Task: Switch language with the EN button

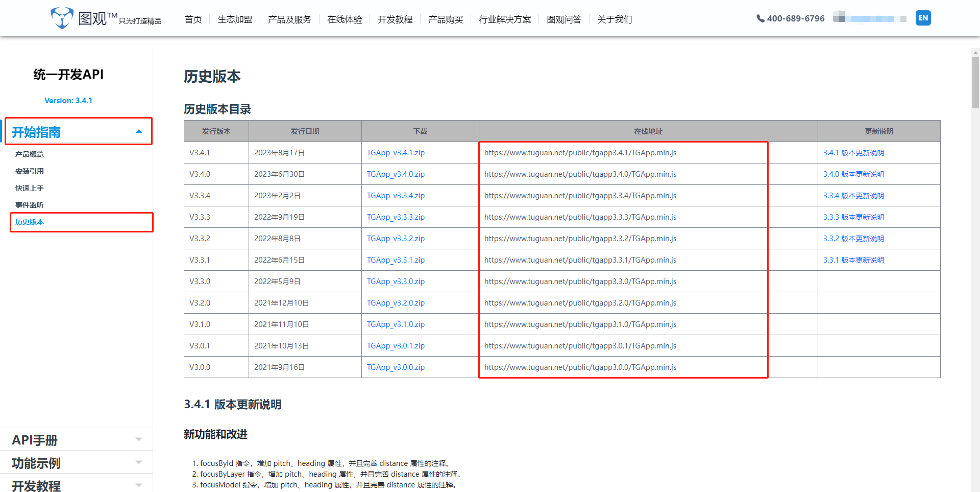Action: click(923, 18)
